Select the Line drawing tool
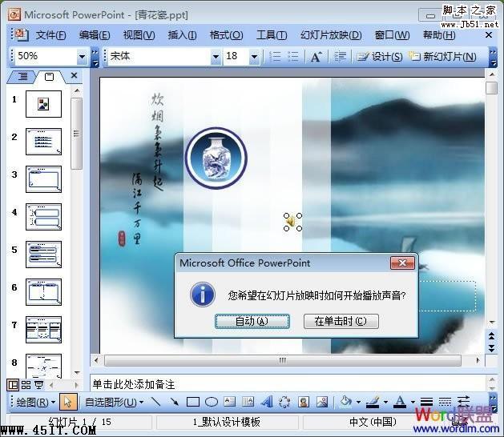The height and width of the screenshot is (437, 504). pyautogui.click(x=156, y=402)
